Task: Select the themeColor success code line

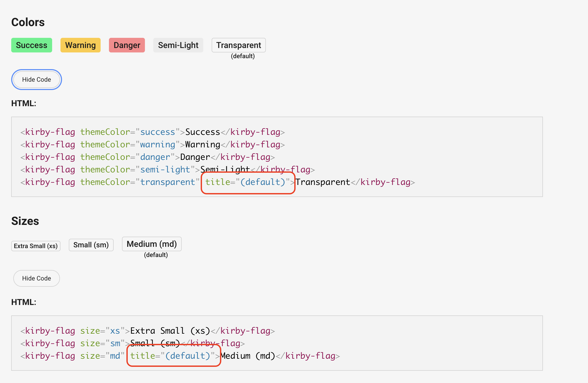Action: tap(152, 132)
